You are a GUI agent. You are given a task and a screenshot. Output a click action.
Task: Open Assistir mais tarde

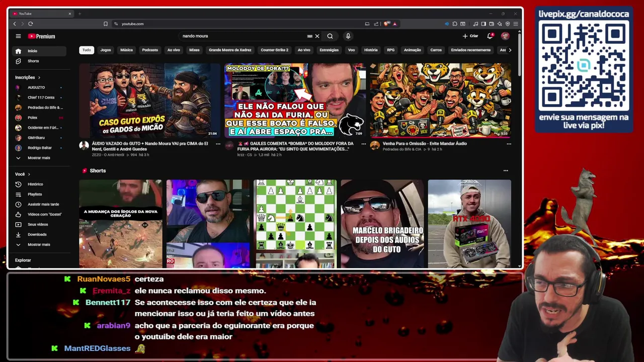click(39, 204)
